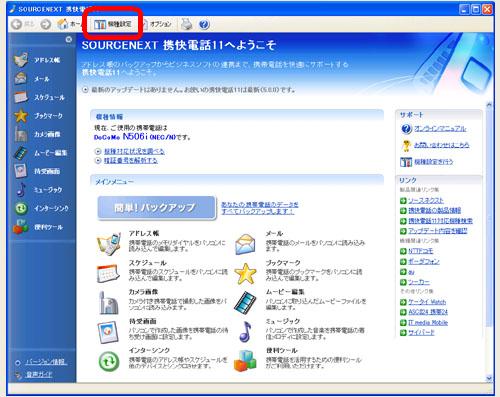Open the second link under 機種情報
Screen dimensions: 500x397
pos(131,161)
